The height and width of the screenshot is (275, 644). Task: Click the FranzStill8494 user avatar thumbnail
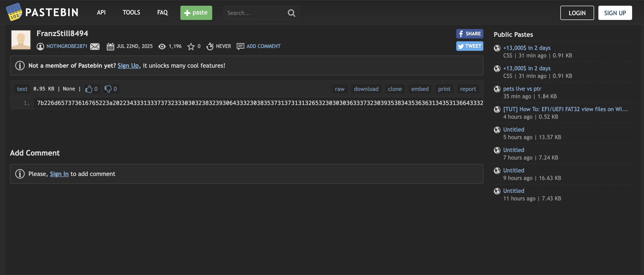(x=21, y=40)
